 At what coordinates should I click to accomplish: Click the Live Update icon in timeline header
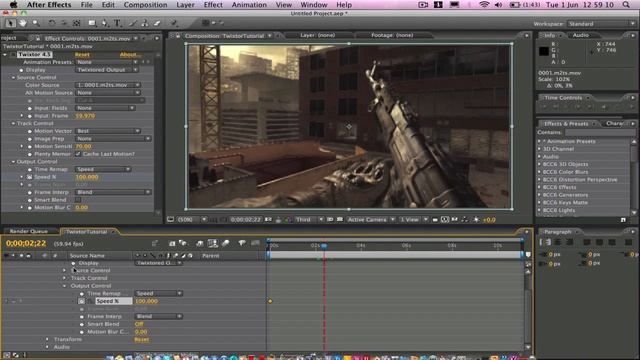(172, 243)
